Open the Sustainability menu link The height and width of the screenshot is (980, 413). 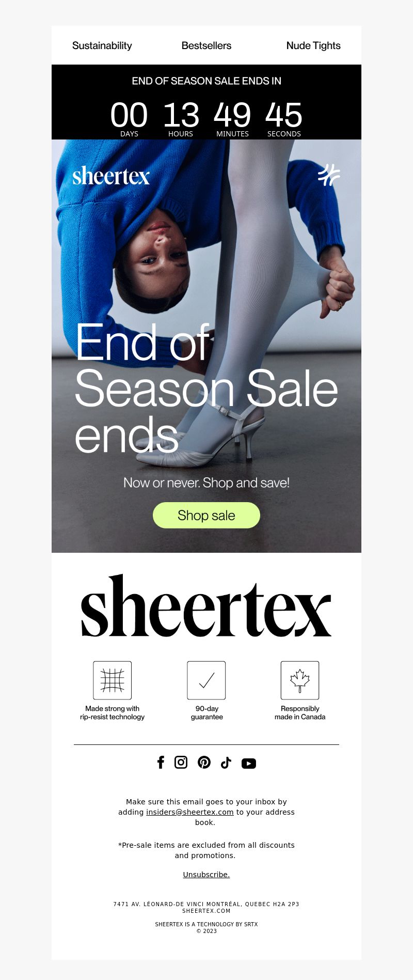(x=102, y=45)
